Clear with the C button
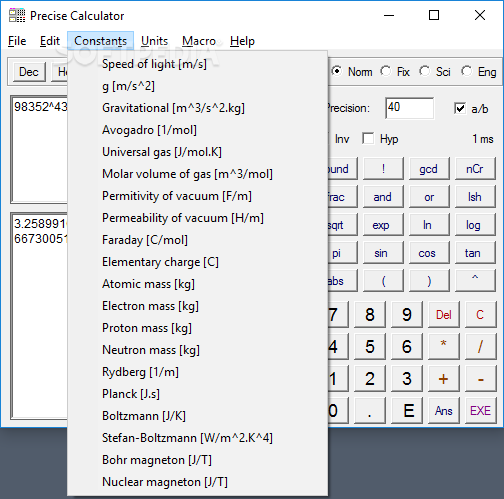Viewport: 504px width, 499px height. (x=480, y=314)
